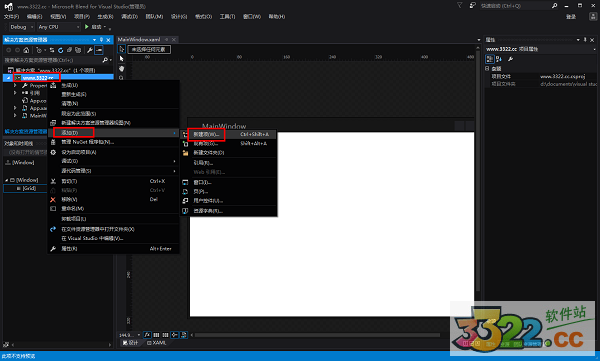Click the notifications flag icon in title bar
Image resolution: width=600 pixels, height=361 pixels.
460,5
